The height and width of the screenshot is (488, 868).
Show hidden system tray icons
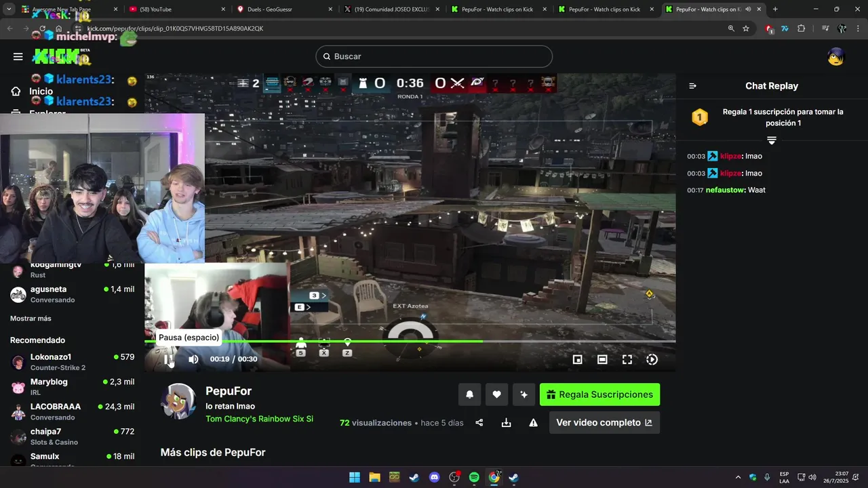[x=738, y=477]
